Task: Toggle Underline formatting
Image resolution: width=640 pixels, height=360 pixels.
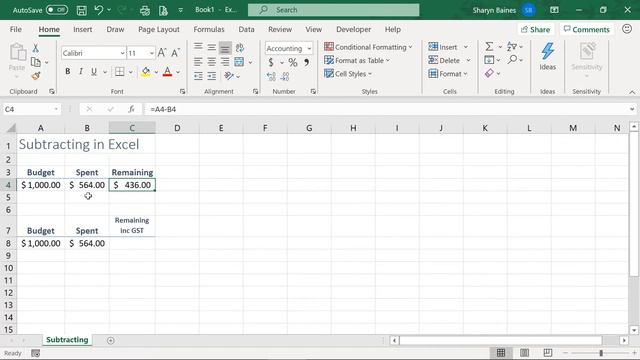Action: coord(94,72)
